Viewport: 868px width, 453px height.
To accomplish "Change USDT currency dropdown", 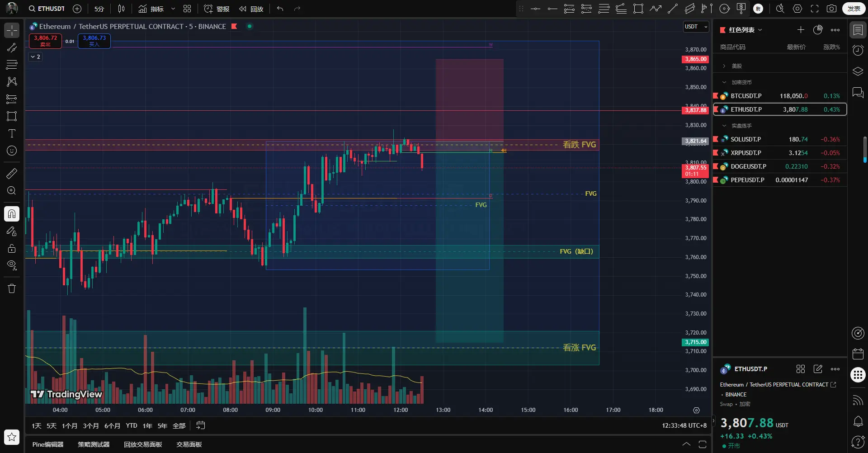I will 696,27.
